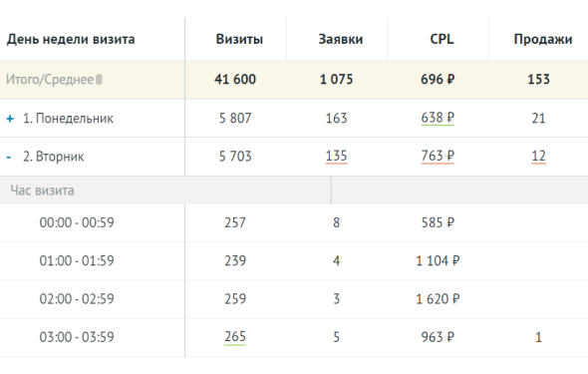Sort by Визиты column header

tap(239, 39)
